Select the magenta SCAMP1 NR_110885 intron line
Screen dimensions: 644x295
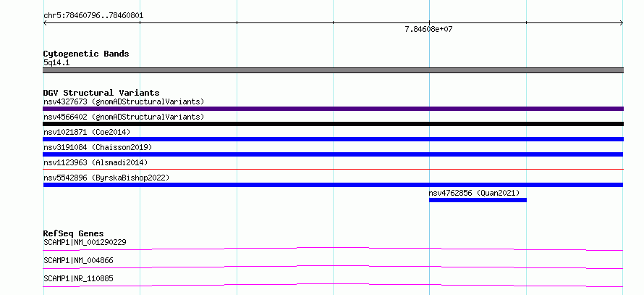coord(333,285)
